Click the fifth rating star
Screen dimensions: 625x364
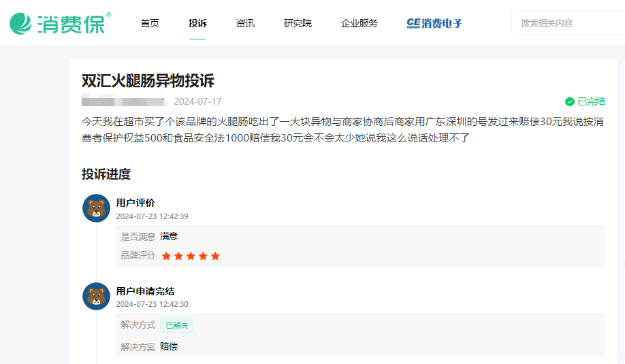(x=215, y=256)
